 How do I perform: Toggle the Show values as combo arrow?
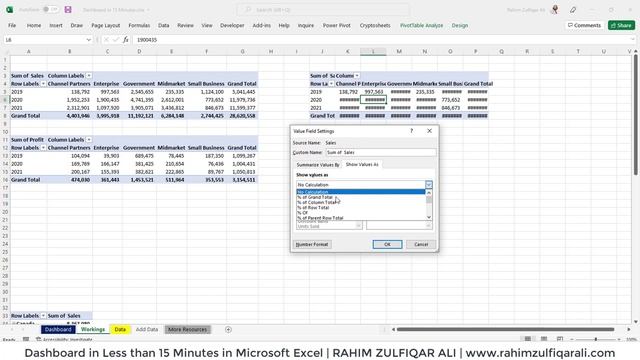[429, 184]
